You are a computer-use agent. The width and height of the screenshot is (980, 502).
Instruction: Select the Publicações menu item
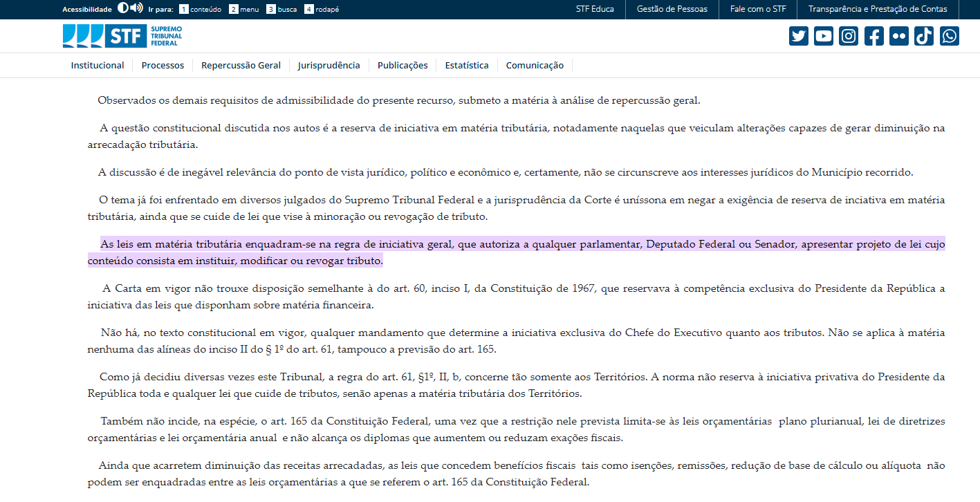click(403, 66)
